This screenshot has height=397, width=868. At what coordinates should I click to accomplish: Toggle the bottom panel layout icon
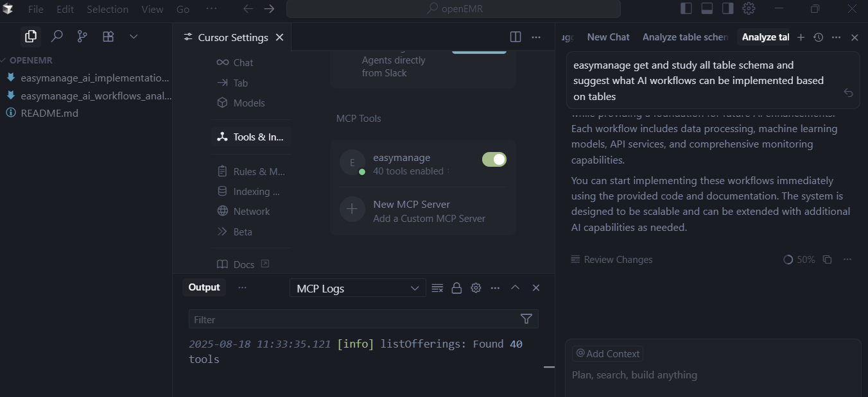click(x=707, y=8)
